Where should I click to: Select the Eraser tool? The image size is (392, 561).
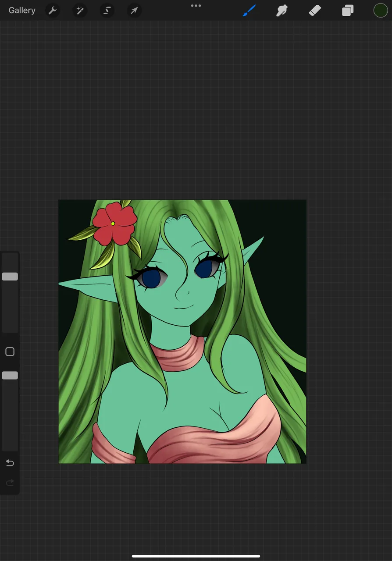coord(315,10)
